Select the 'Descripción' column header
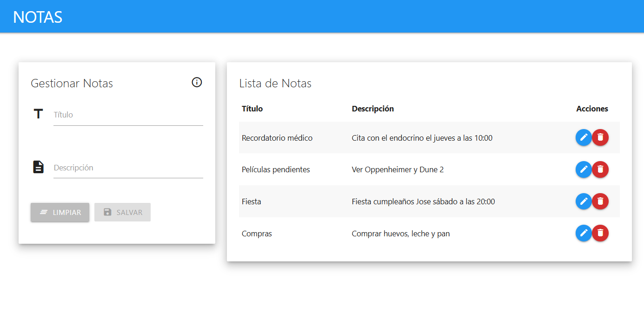Screen dimensions: 644x312 pyautogui.click(x=372, y=108)
